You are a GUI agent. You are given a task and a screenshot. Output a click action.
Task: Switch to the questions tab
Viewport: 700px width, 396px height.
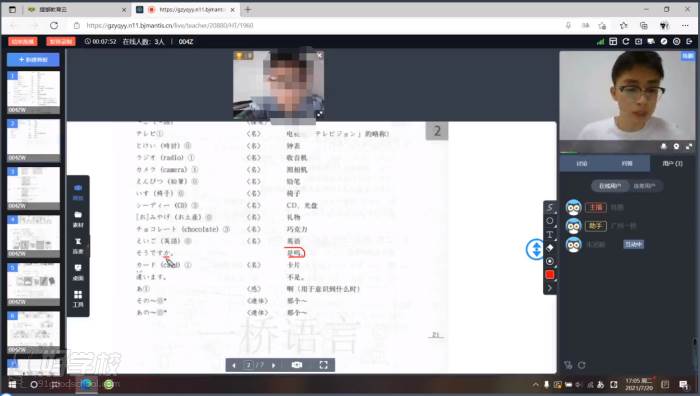[627, 163]
